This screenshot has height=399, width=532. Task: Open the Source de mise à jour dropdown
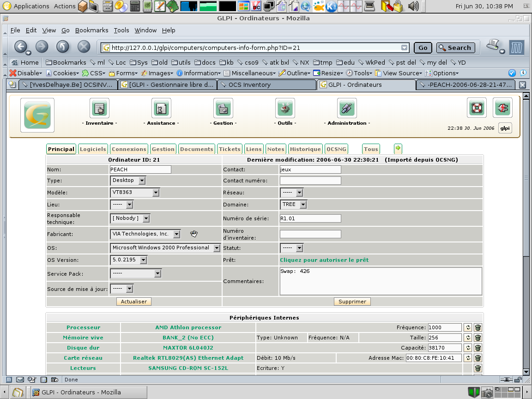click(122, 289)
